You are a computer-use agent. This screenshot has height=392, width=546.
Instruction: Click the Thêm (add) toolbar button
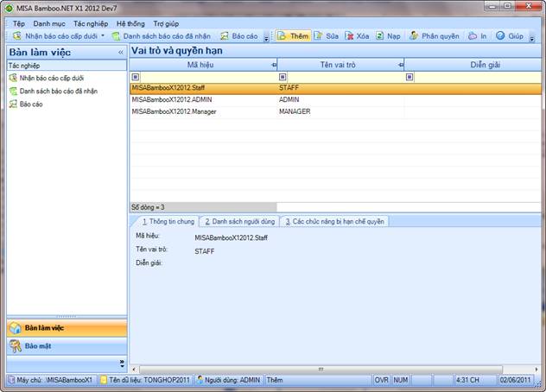pos(293,36)
